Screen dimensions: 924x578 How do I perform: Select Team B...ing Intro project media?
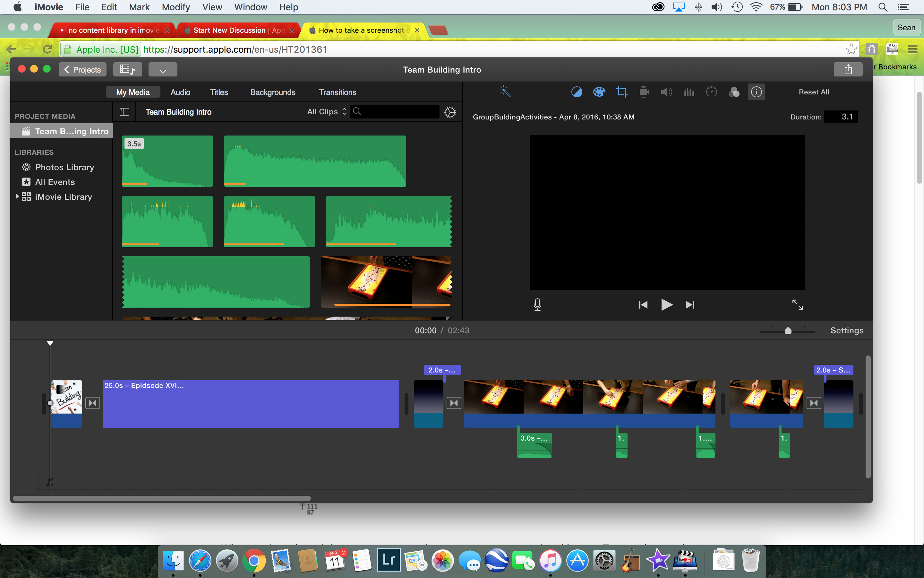tap(62, 131)
